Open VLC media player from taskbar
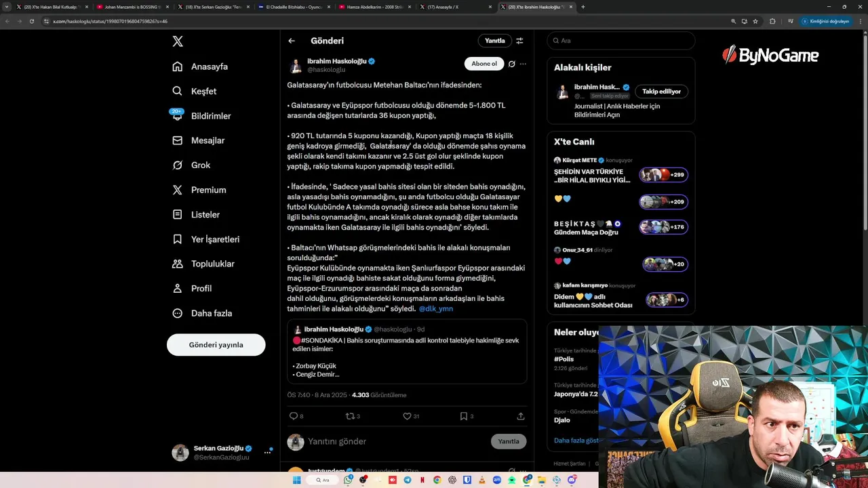 [x=481, y=480]
